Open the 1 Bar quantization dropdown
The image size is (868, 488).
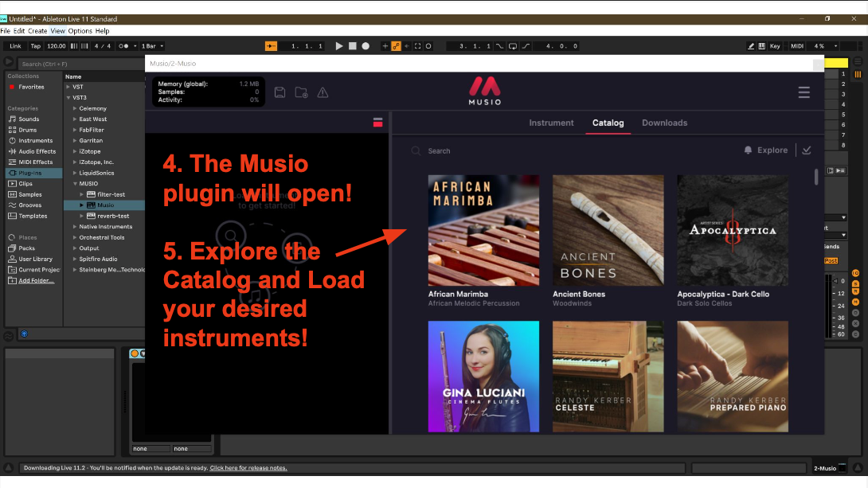pos(152,46)
